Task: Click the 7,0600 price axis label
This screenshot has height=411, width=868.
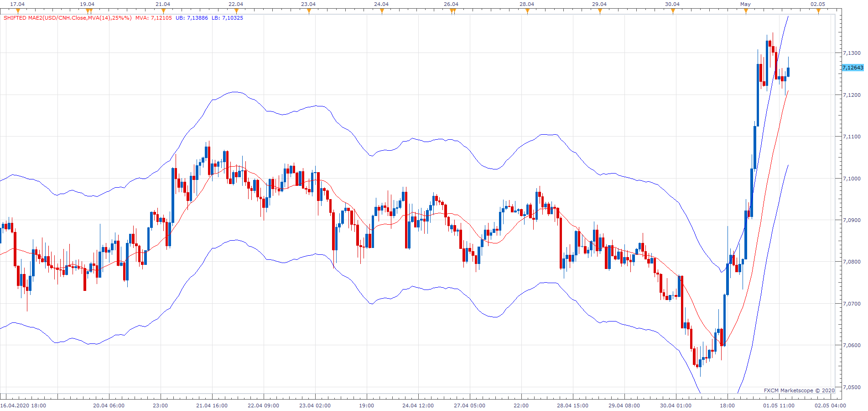Action: pyautogui.click(x=852, y=345)
